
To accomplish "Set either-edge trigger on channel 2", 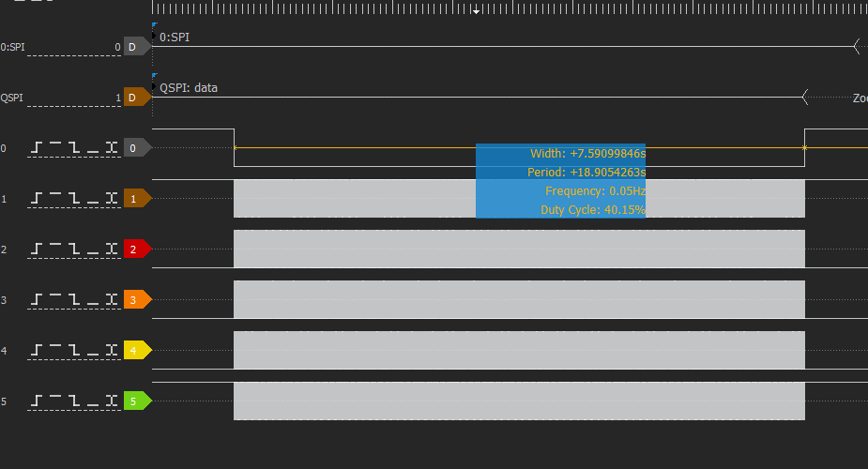I will coord(112,249).
